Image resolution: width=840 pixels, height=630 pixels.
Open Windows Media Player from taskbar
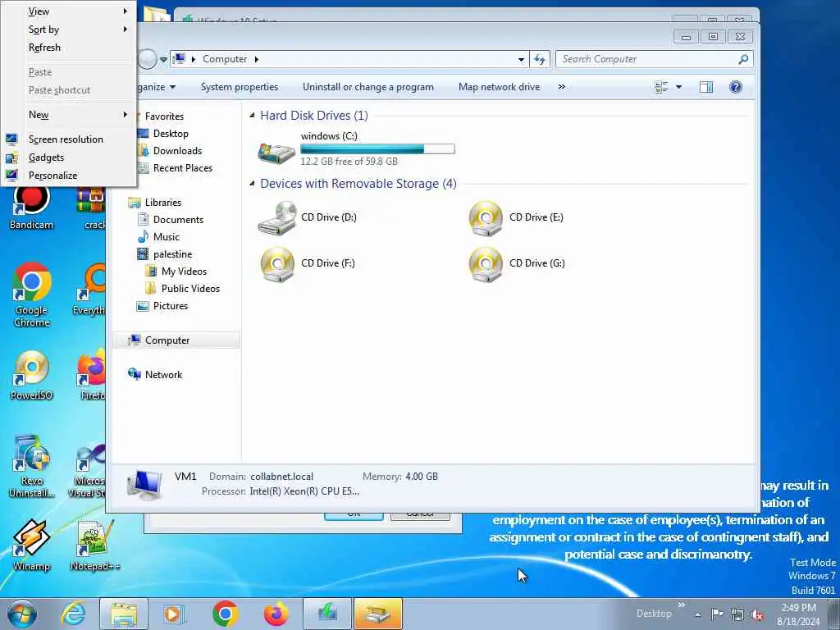click(x=173, y=614)
